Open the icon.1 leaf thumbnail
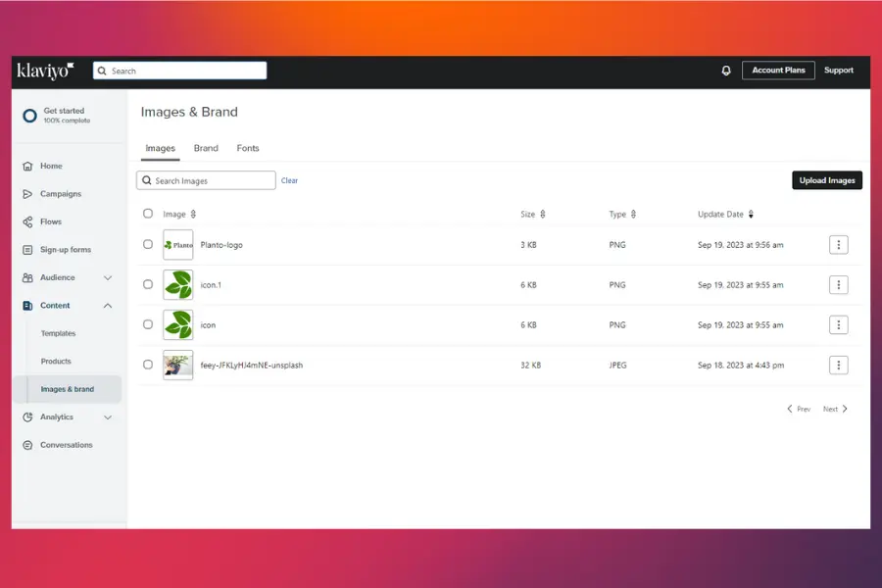Image resolution: width=882 pixels, height=588 pixels. [177, 285]
